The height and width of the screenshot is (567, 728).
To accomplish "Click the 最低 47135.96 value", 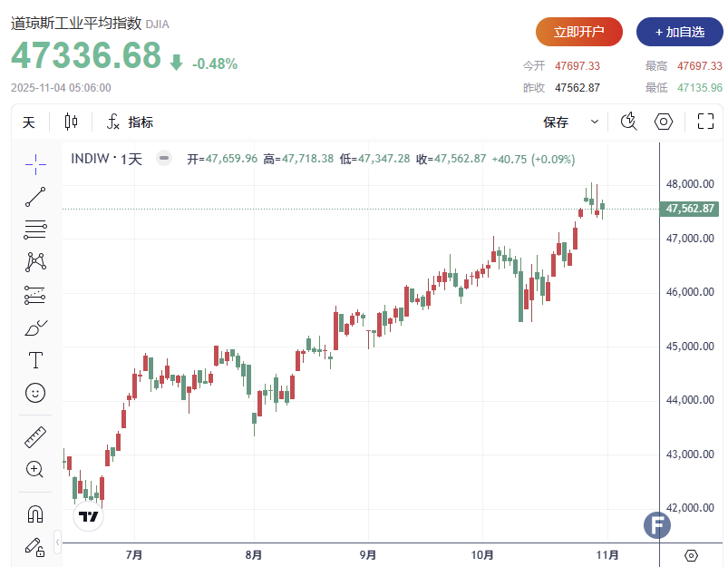I will point(700,88).
